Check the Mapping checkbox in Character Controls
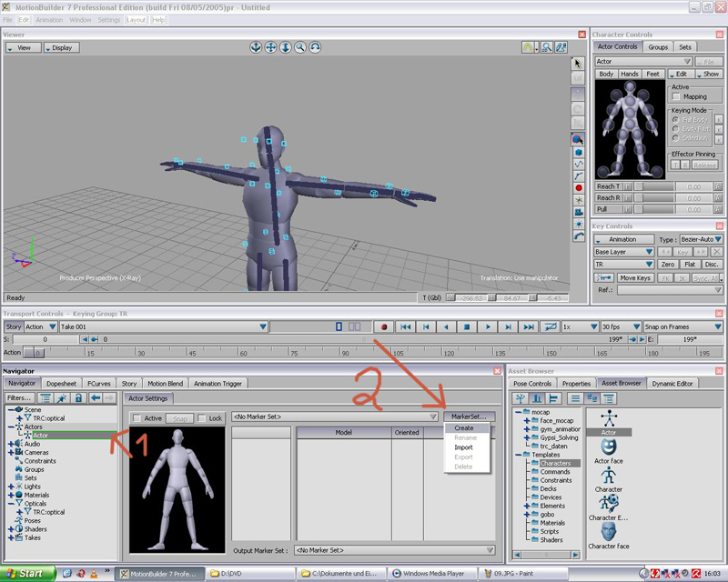Image resolution: width=728 pixels, height=582 pixels. (676, 96)
